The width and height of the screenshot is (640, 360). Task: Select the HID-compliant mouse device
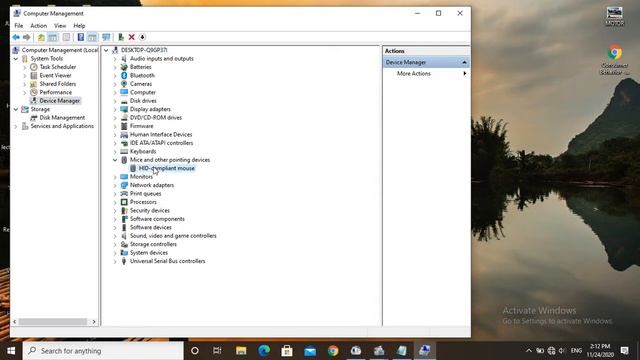(167, 168)
